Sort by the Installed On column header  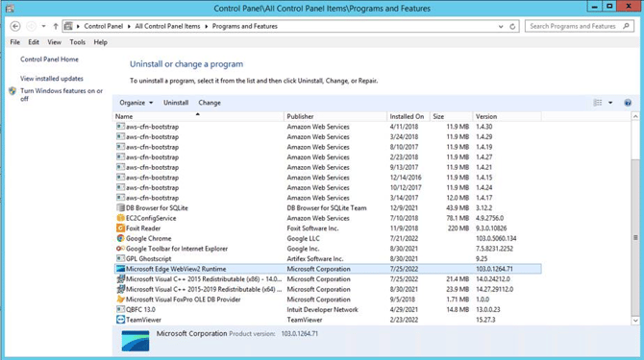click(409, 116)
